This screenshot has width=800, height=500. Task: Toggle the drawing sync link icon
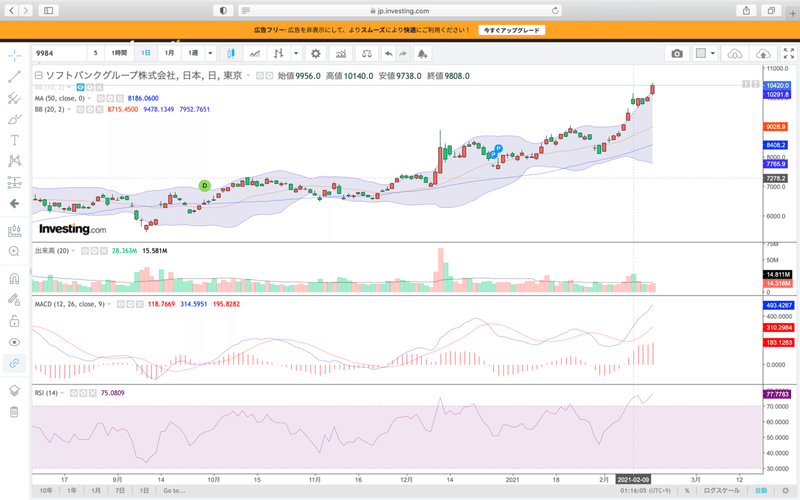click(14, 363)
